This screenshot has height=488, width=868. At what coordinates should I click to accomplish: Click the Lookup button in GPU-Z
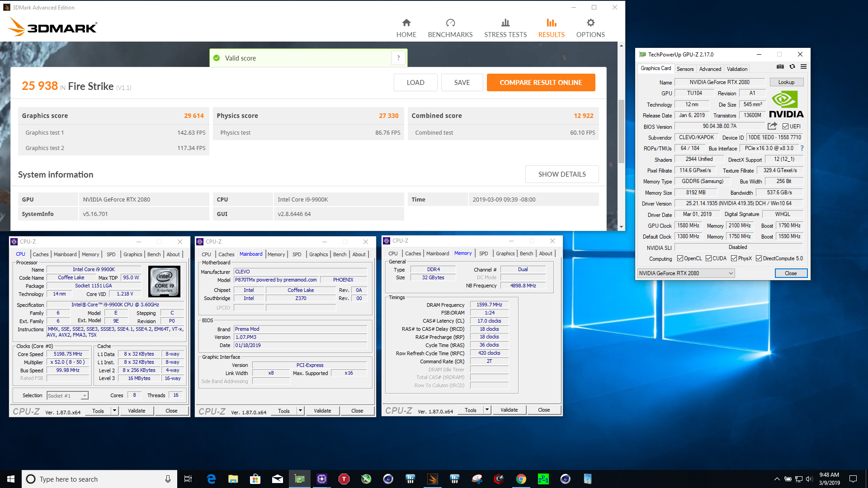[x=786, y=82]
